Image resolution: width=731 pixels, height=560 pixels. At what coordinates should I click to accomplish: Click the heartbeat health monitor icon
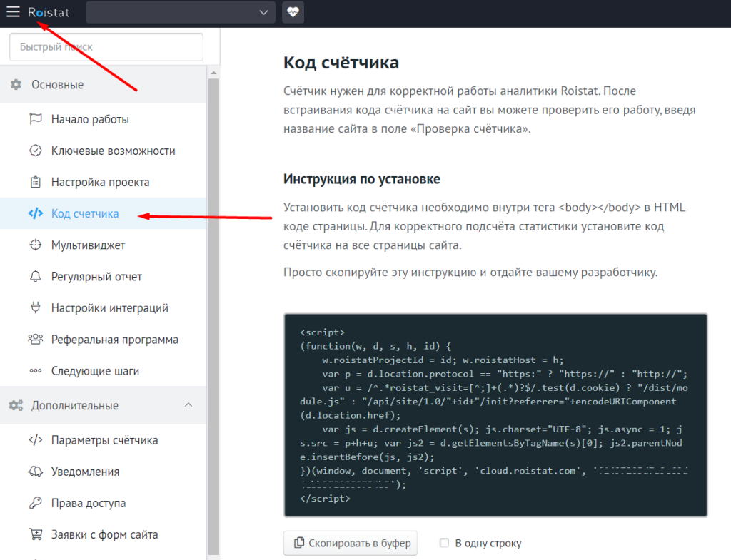click(x=293, y=12)
